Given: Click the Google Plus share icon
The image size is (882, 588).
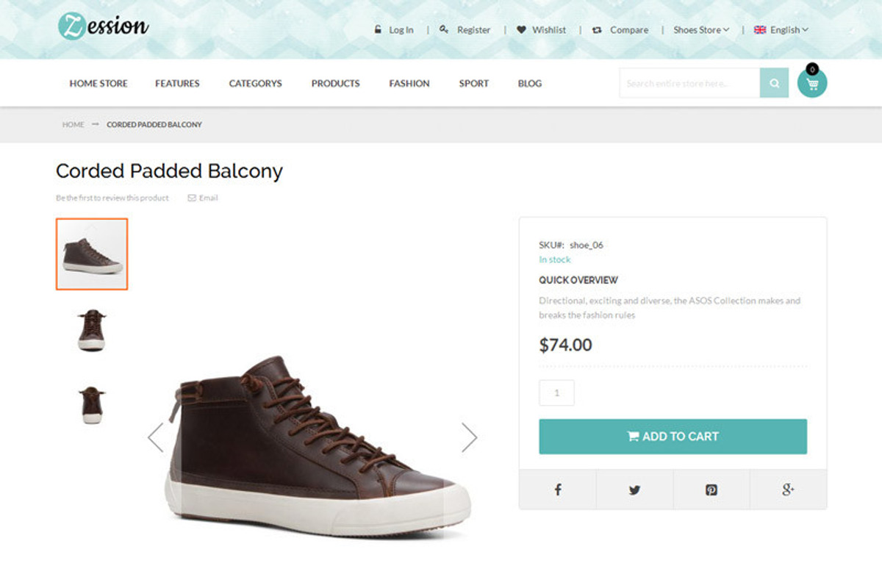Looking at the screenshot, I should (x=788, y=490).
